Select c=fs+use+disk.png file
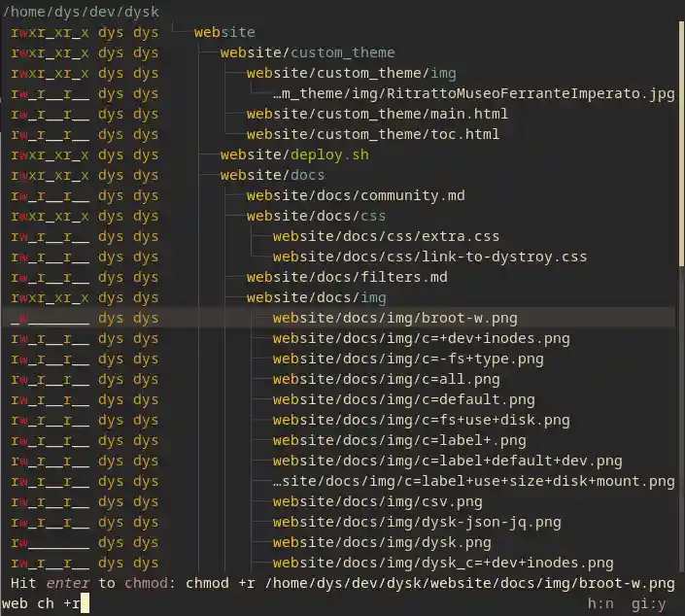Screen dimensions: 685x616 pos(421,421)
